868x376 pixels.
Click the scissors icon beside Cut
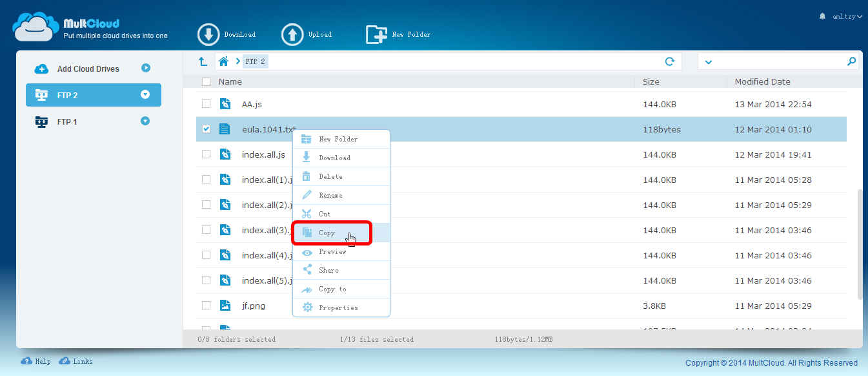[307, 214]
